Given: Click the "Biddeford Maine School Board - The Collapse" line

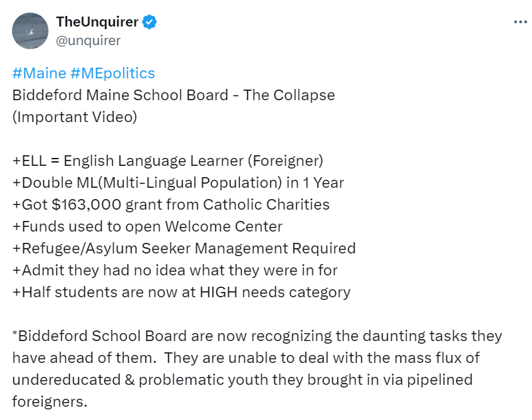Looking at the screenshot, I should coord(173,95).
